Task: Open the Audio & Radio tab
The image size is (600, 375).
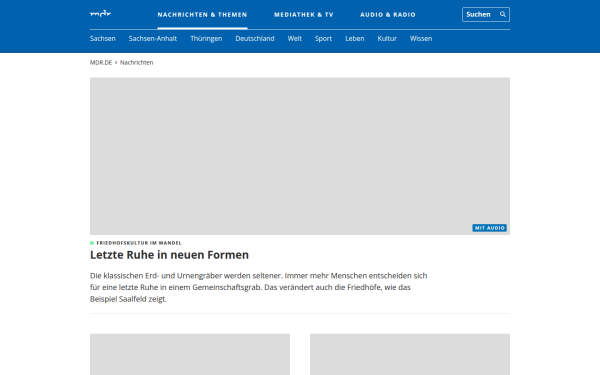Action: point(388,15)
